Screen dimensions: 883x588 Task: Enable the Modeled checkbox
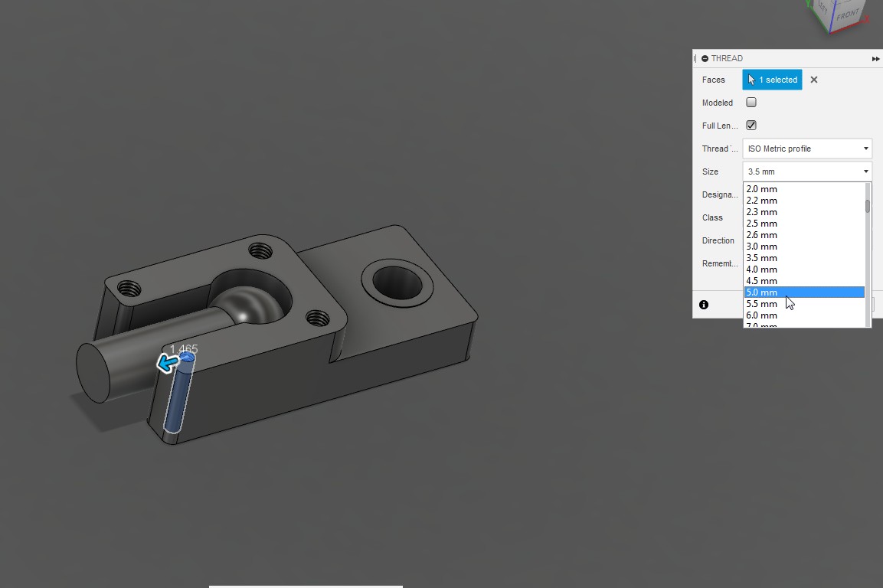[x=751, y=103]
